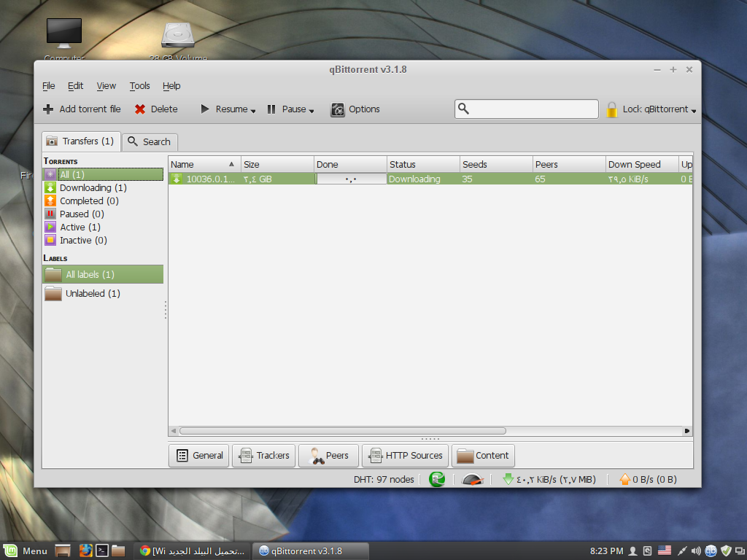Open the Help menu
Image resolution: width=747 pixels, height=560 pixels.
171,86
